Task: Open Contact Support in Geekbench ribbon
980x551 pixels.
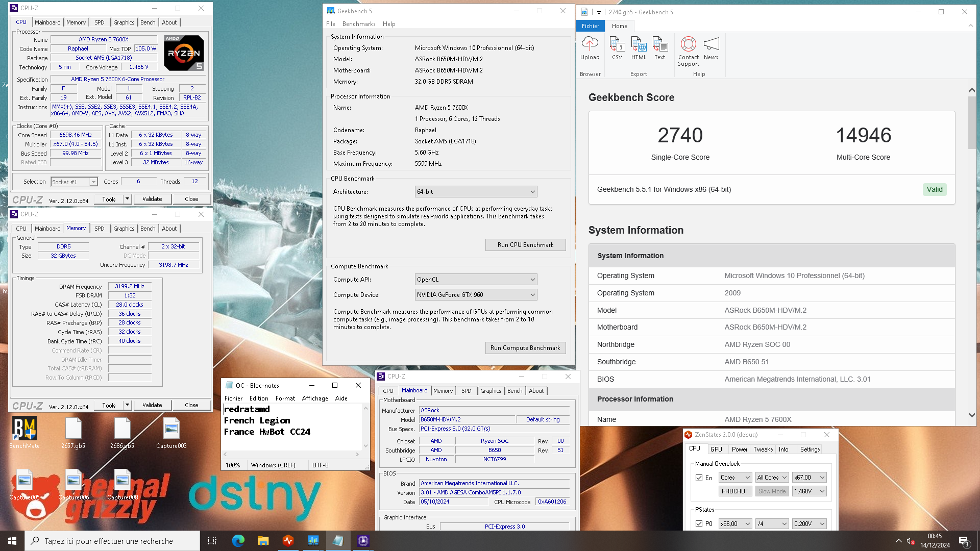Action: pyautogui.click(x=689, y=52)
